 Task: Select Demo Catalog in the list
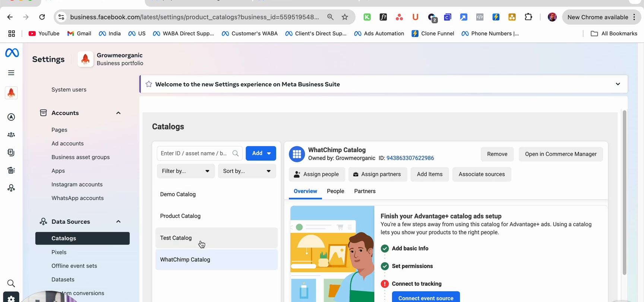(217, 194)
